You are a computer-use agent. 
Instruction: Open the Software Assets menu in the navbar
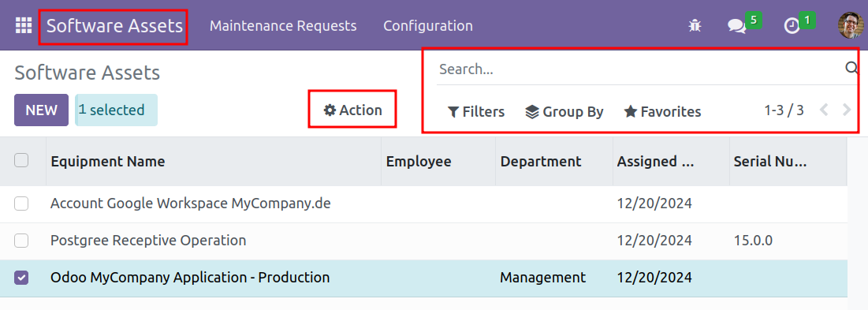click(114, 25)
